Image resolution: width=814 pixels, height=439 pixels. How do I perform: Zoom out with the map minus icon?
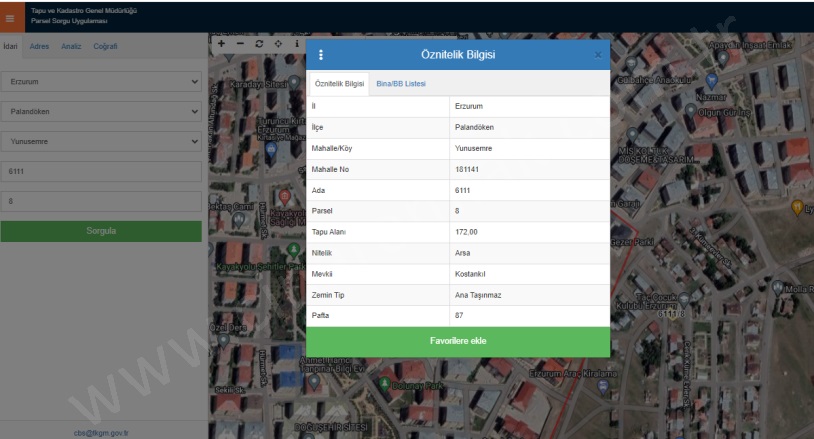click(x=240, y=45)
